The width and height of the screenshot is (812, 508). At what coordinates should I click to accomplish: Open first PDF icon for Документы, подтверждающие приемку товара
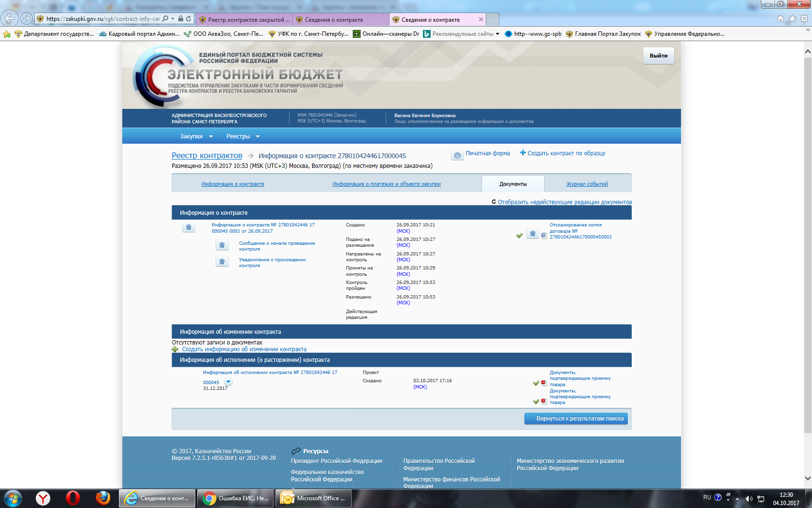[x=544, y=383]
